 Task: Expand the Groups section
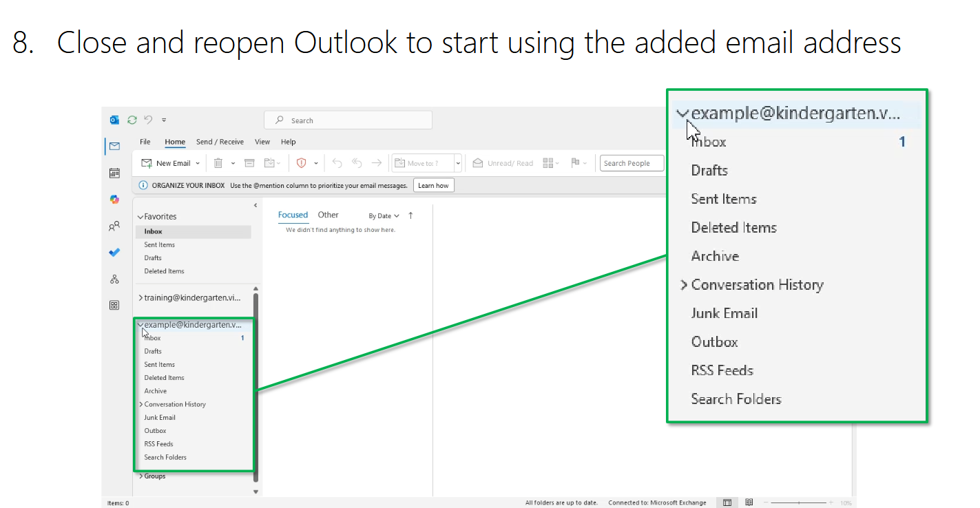click(x=141, y=476)
